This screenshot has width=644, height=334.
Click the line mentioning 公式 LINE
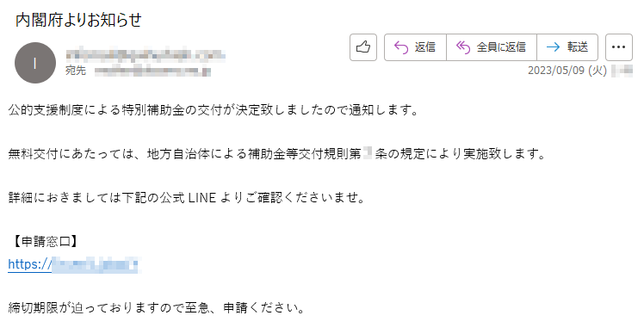187,198
